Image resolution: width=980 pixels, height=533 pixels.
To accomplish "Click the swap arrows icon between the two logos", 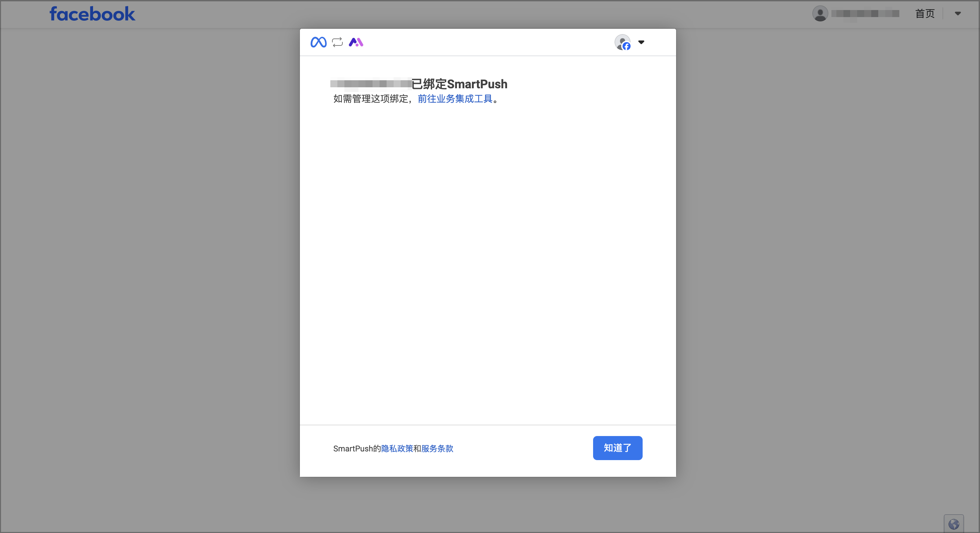I will tap(337, 42).
